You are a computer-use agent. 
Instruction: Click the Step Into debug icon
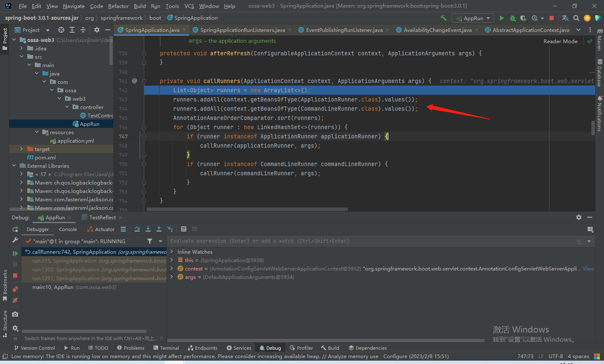click(x=148, y=229)
